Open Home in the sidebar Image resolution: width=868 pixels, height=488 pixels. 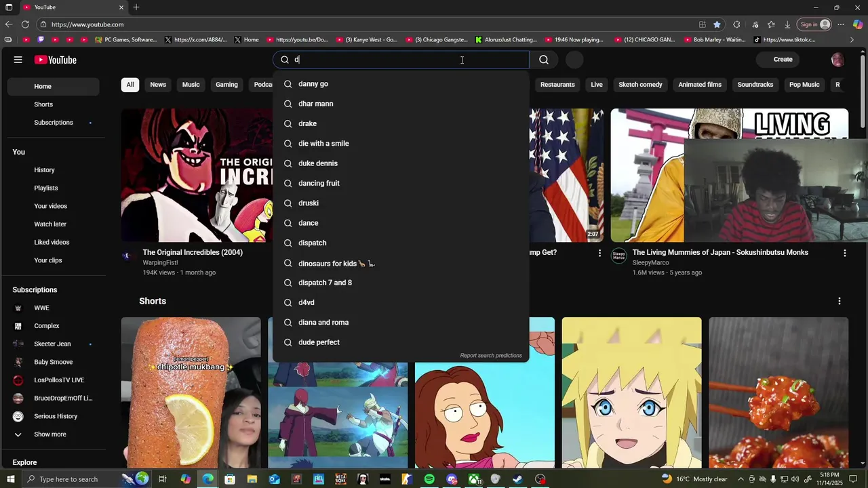pos(53,87)
